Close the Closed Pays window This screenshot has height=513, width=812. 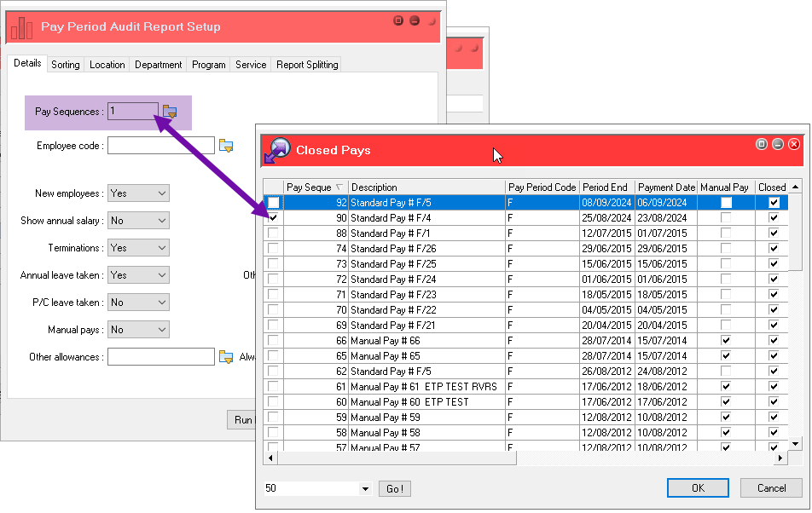pyautogui.click(x=794, y=144)
